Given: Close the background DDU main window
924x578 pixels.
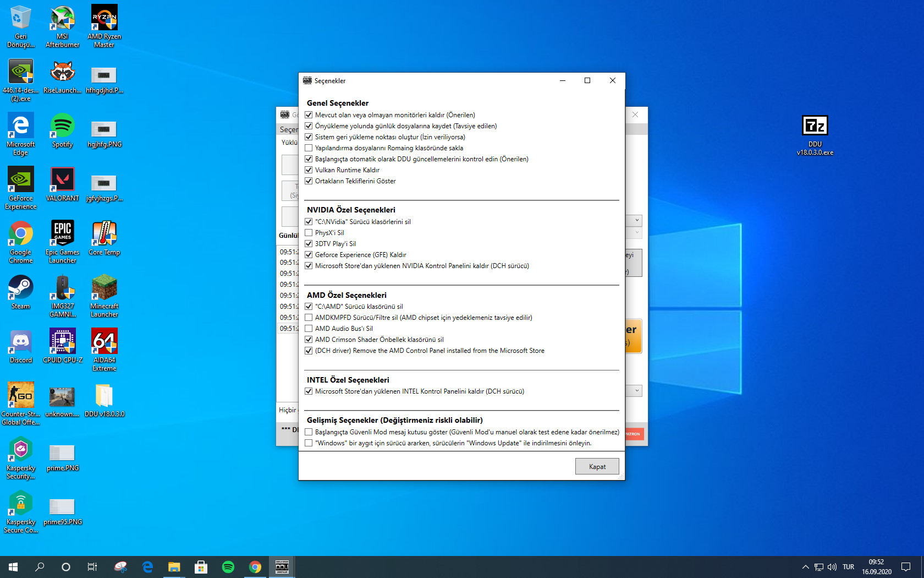Looking at the screenshot, I should pyautogui.click(x=635, y=114).
